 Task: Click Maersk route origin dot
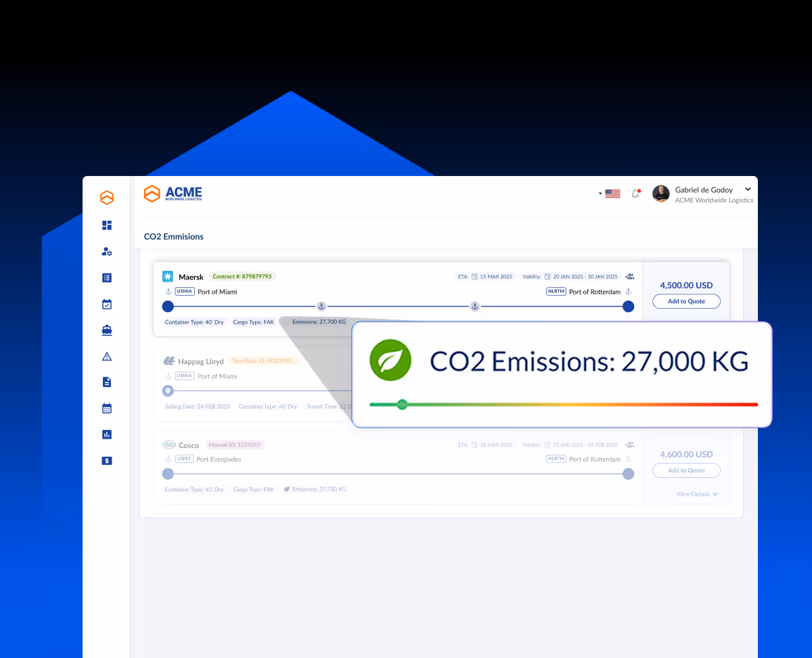click(x=168, y=307)
